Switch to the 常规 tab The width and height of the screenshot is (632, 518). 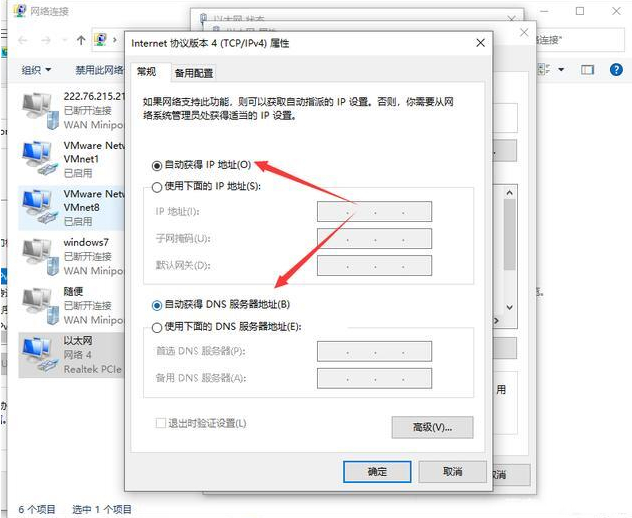click(146, 72)
